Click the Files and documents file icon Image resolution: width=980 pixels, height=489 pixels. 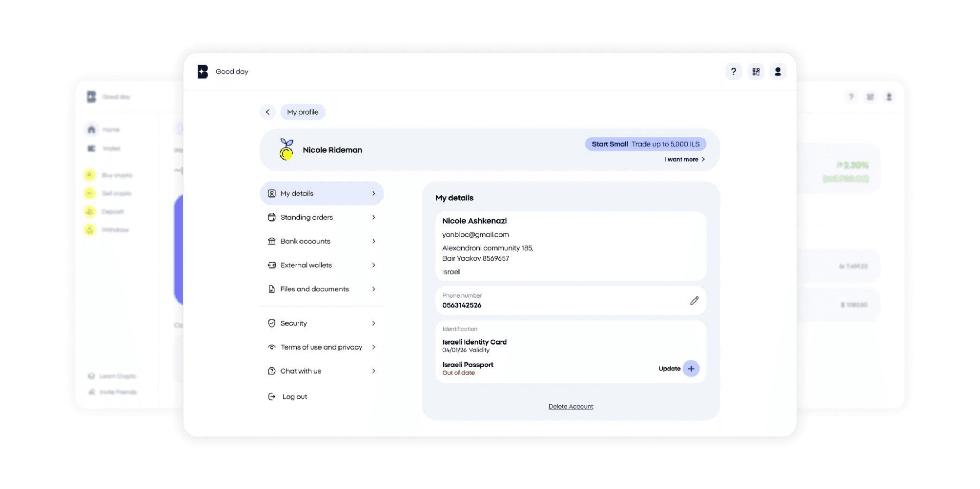point(272,289)
